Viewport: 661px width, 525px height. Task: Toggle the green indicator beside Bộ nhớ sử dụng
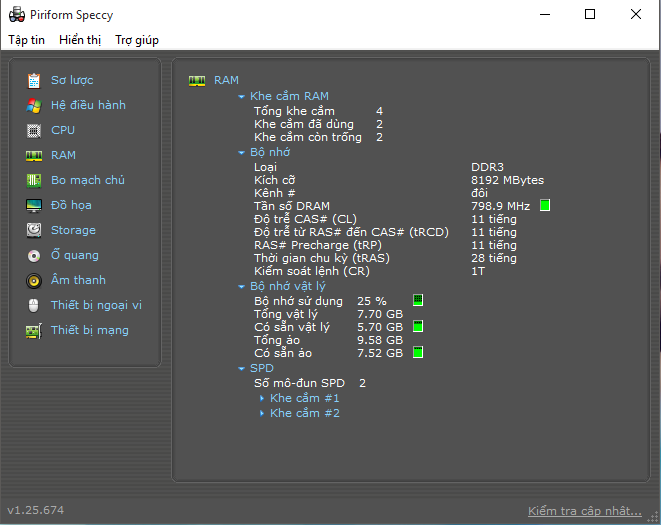[418, 300]
